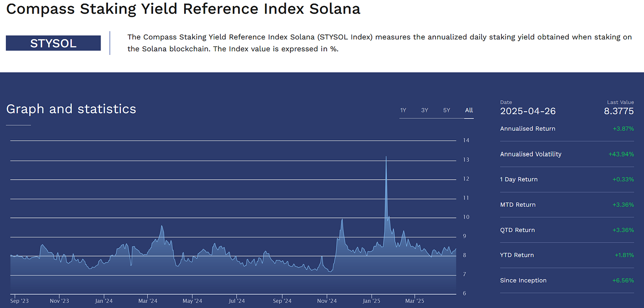The image size is (644, 308).
Task: Click the Mar '25 x-axis label
Action: (x=415, y=301)
